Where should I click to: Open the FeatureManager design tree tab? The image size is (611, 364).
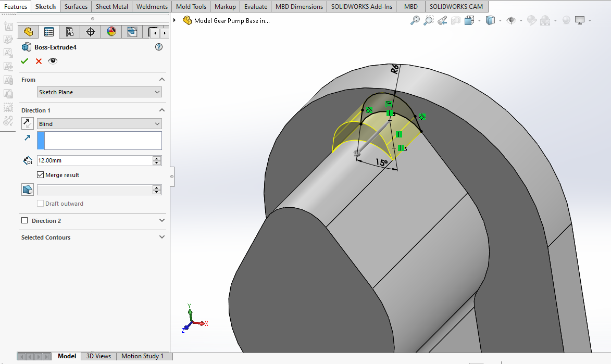[x=28, y=32]
